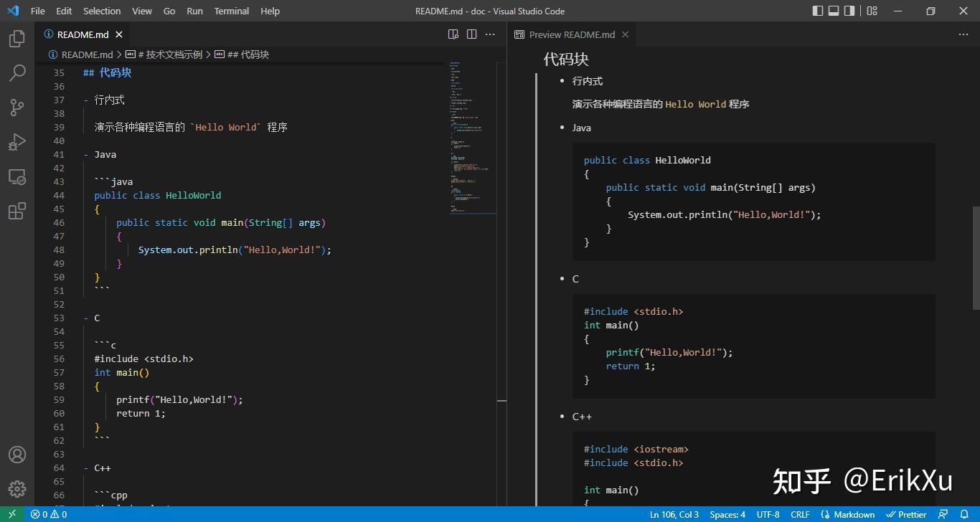Open the editor More Actions menu
Image resolution: width=980 pixels, height=522 pixels.
490,34
